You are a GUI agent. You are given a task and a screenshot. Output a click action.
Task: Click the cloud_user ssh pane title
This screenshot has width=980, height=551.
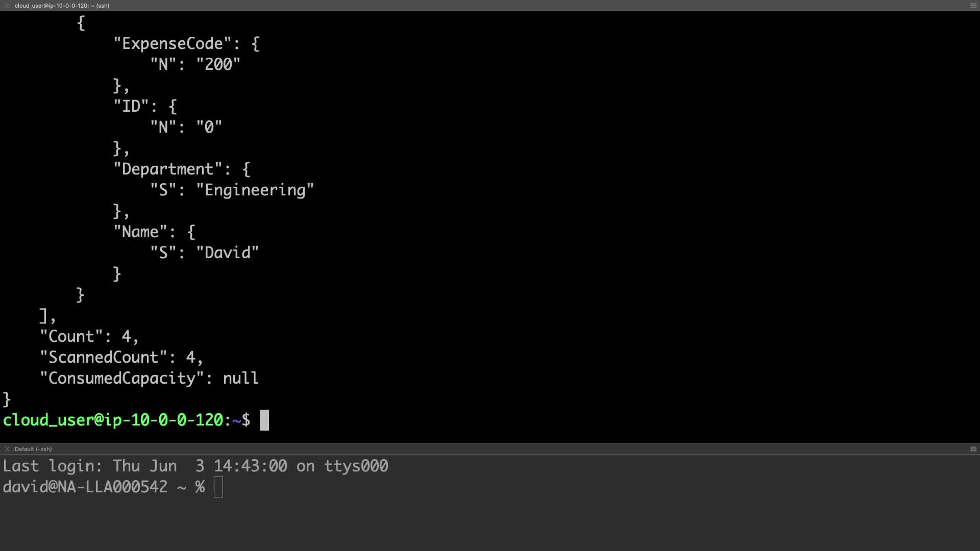click(62, 6)
